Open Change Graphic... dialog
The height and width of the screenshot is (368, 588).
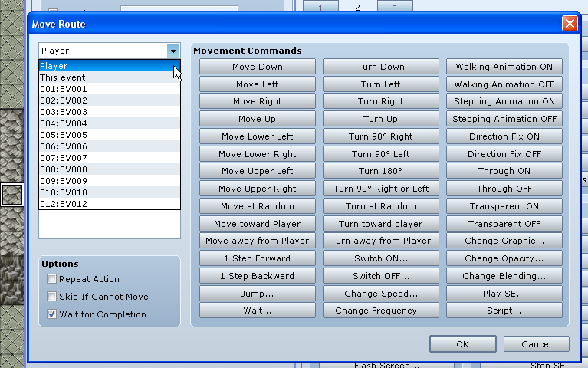point(504,241)
